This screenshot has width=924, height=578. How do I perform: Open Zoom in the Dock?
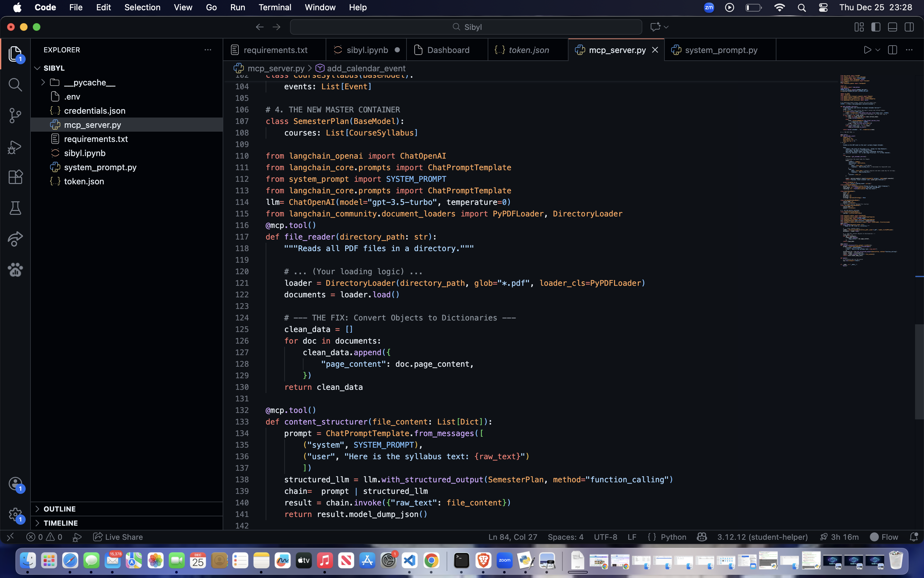(x=504, y=561)
